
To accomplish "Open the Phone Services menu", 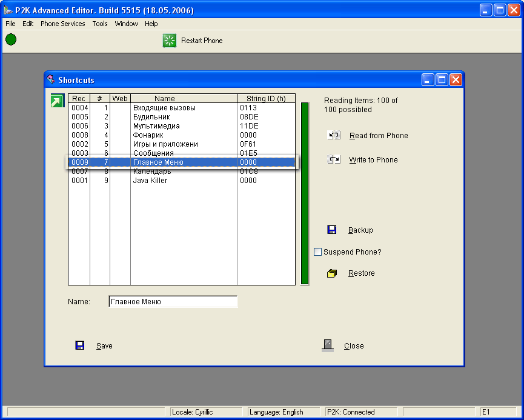I will coord(63,24).
